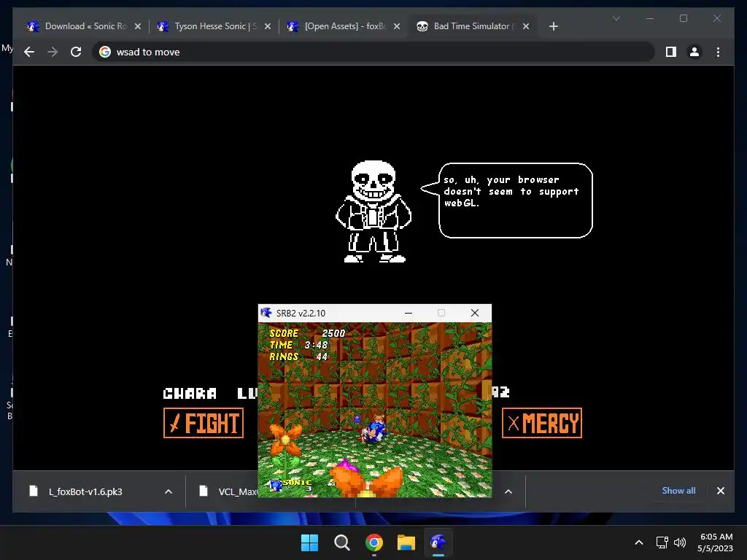Image resolution: width=747 pixels, height=560 pixels.
Task: Click Sans's webGL speech bubble
Action: click(511, 201)
